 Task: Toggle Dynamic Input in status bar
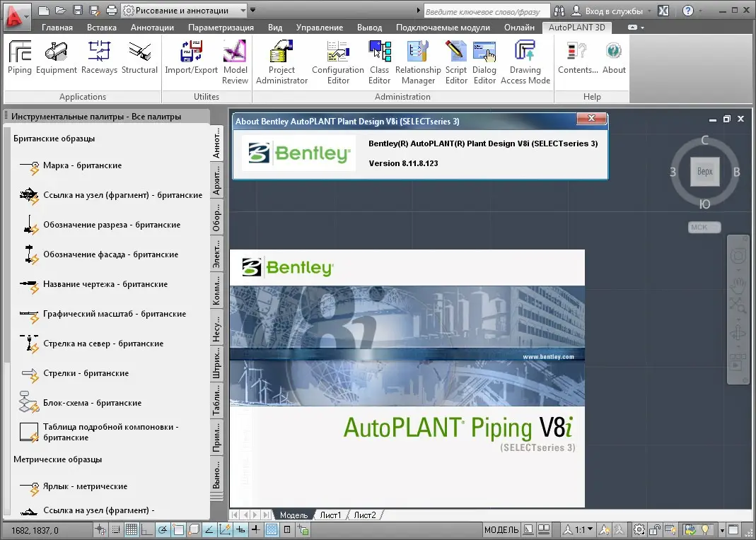tap(240, 530)
